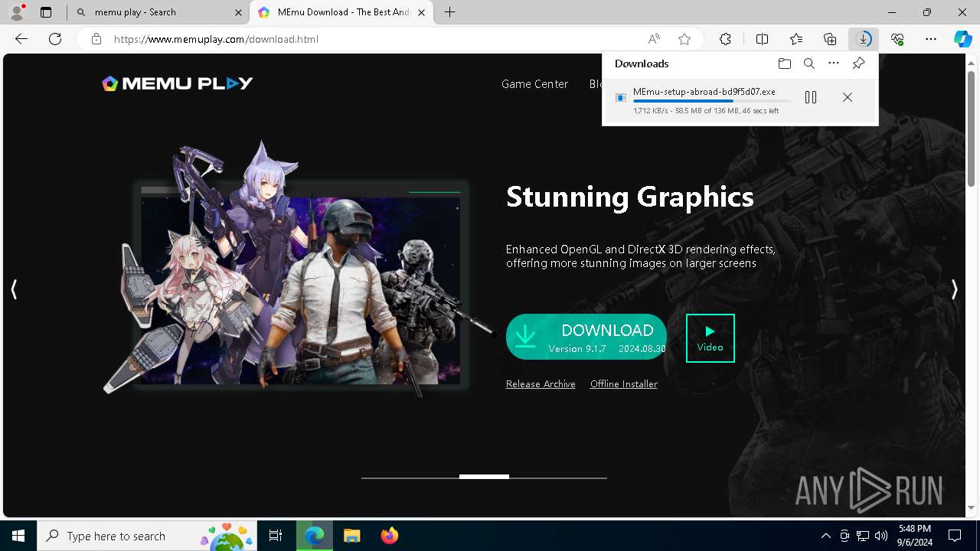Search downloads with the magnifier icon

click(x=809, y=64)
